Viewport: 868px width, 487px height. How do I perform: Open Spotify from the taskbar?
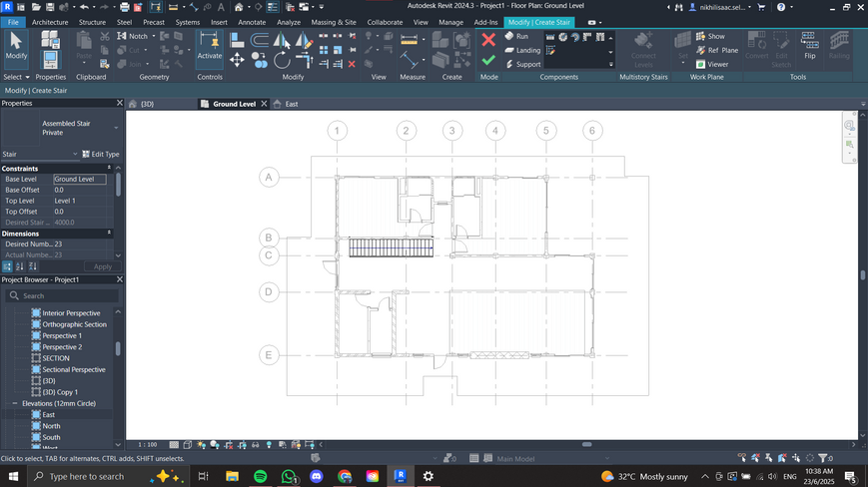[260, 476]
